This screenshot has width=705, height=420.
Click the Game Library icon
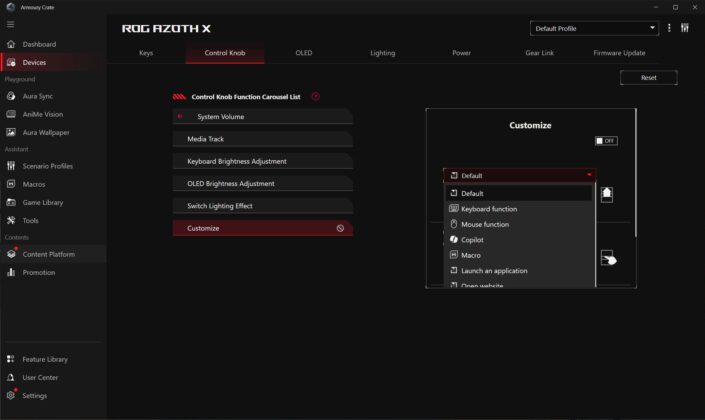tap(11, 202)
